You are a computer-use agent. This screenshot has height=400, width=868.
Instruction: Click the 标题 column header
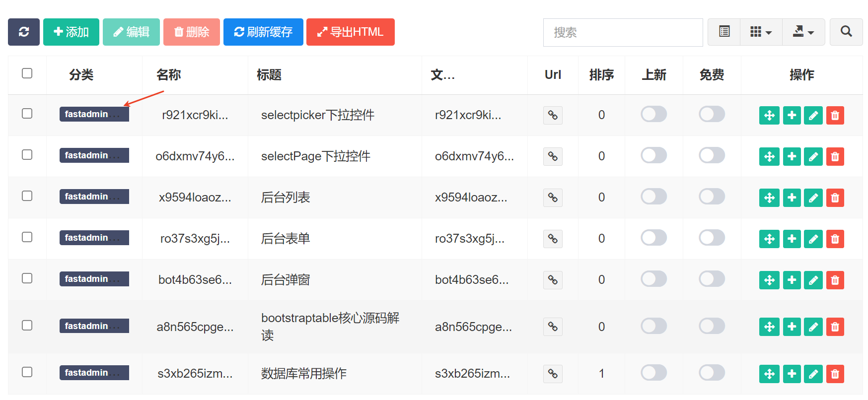(269, 75)
